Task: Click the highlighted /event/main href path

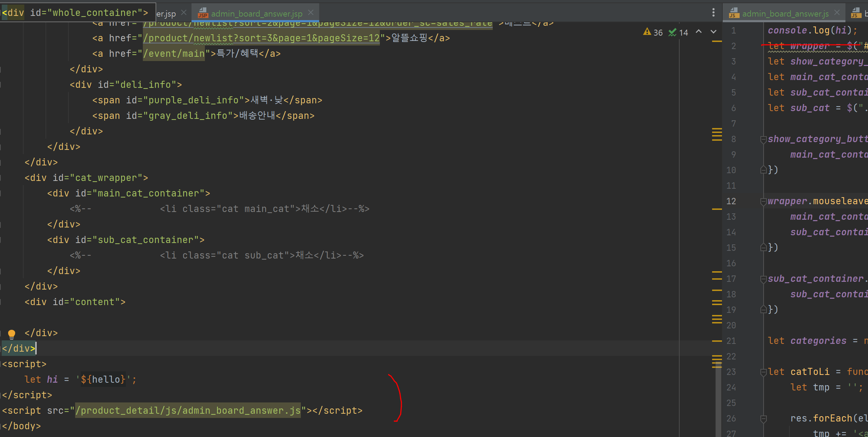Action: [174, 53]
